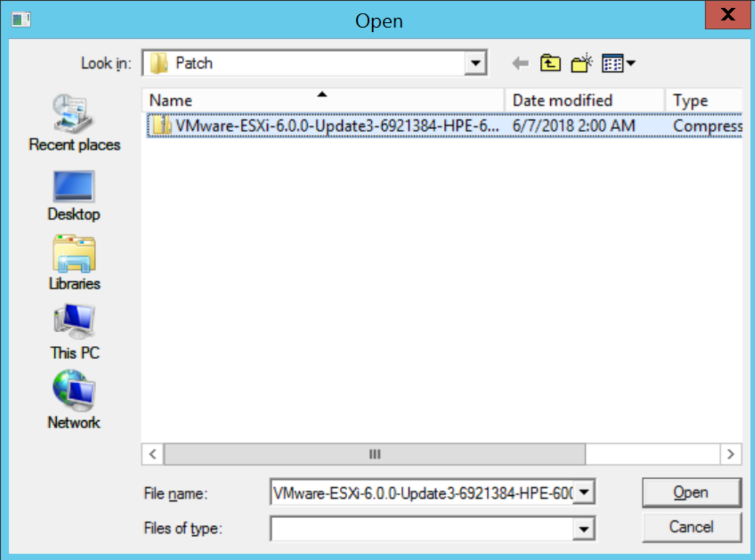The height and width of the screenshot is (560, 755).
Task: Jump to Desktop location
Action: coord(74,195)
